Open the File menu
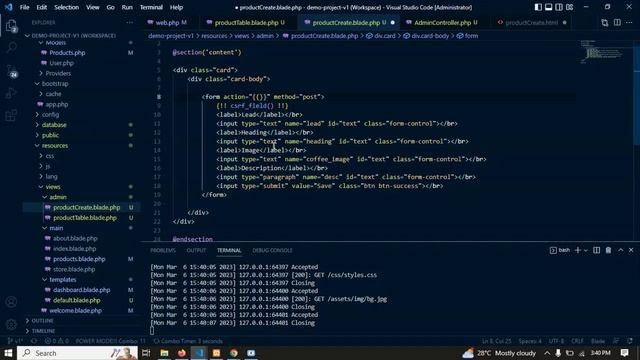Viewport: 640px width, 360px height. point(24,7)
